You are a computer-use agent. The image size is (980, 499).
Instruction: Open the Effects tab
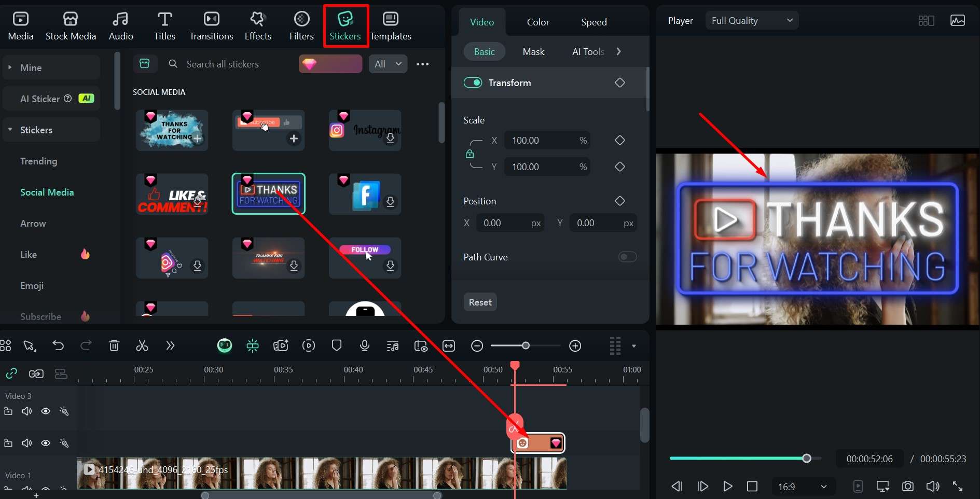[258, 26]
